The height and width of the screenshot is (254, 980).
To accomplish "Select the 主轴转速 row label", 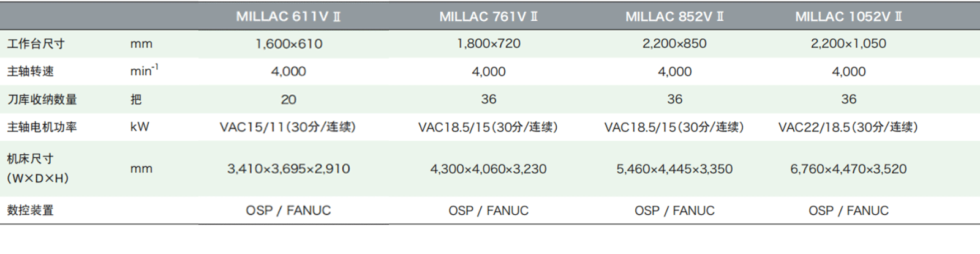I will (31, 72).
